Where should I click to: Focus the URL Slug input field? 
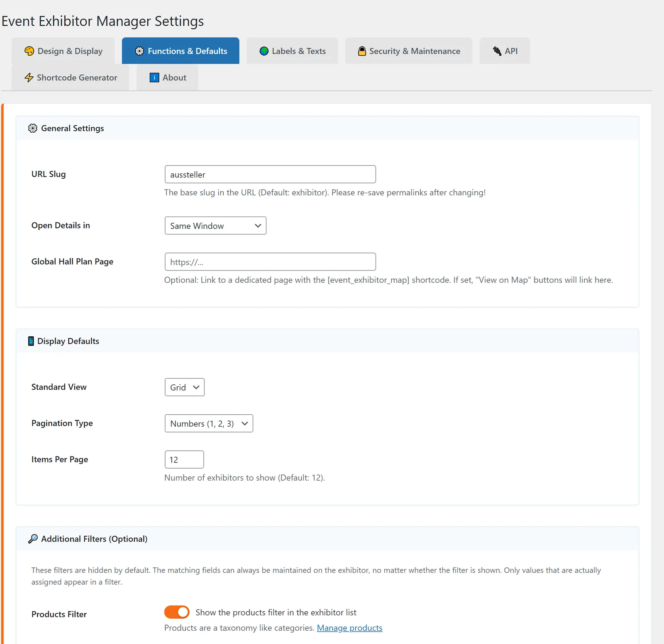pos(270,174)
